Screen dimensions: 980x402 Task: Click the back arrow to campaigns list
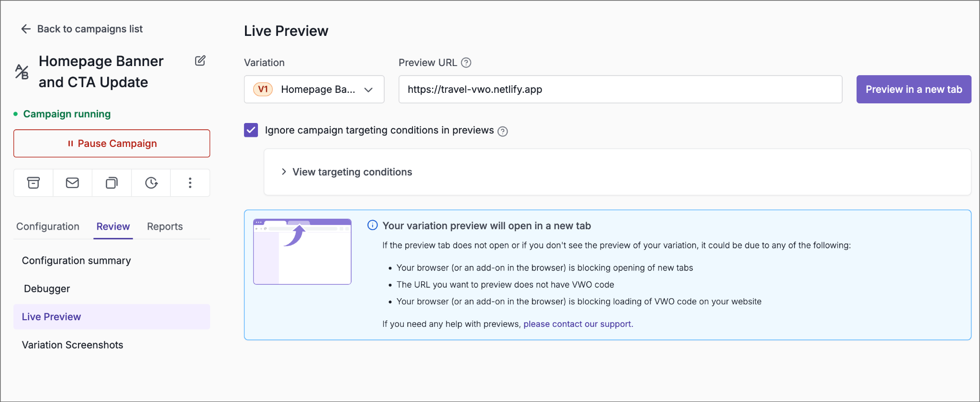[x=26, y=29]
